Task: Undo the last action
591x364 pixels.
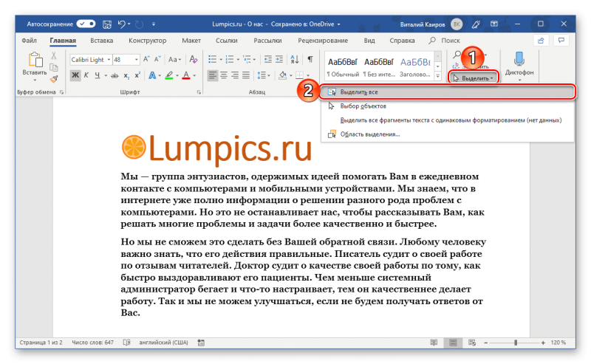Action: pos(121,24)
